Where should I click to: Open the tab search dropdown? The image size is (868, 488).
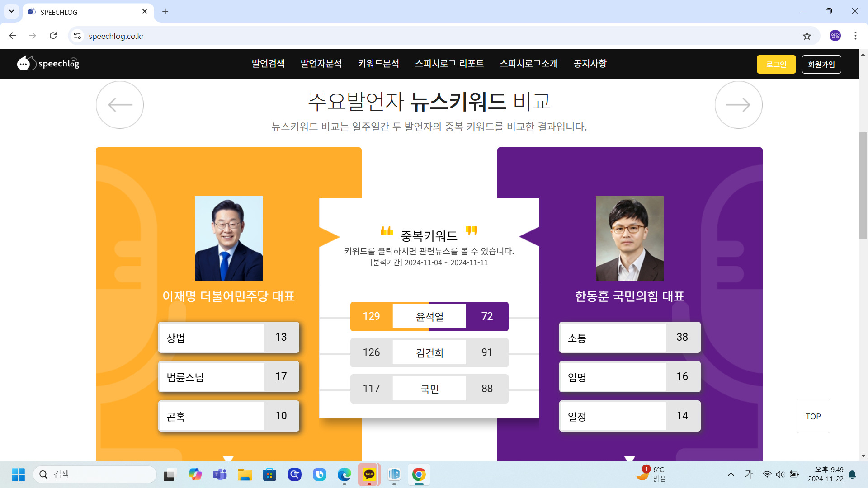(x=11, y=11)
